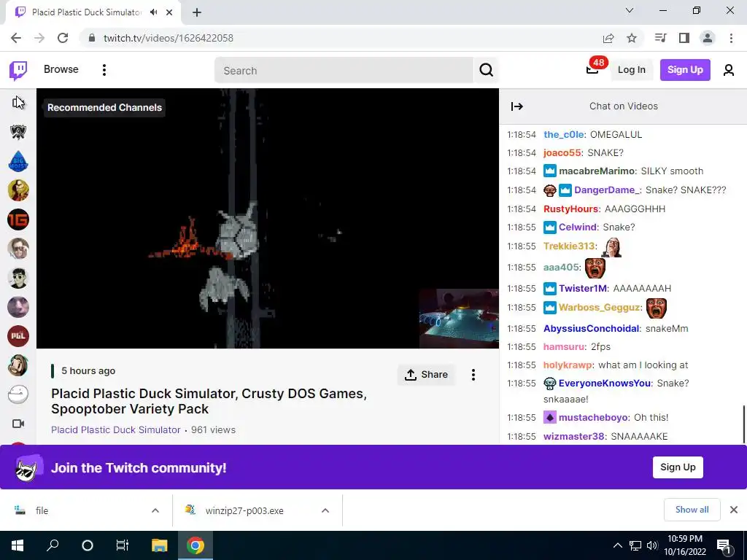Viewport: 747px width, 560px height.
Task: Click the skull badge next to EveryoneKnowsYou
Action: point(550,384)
